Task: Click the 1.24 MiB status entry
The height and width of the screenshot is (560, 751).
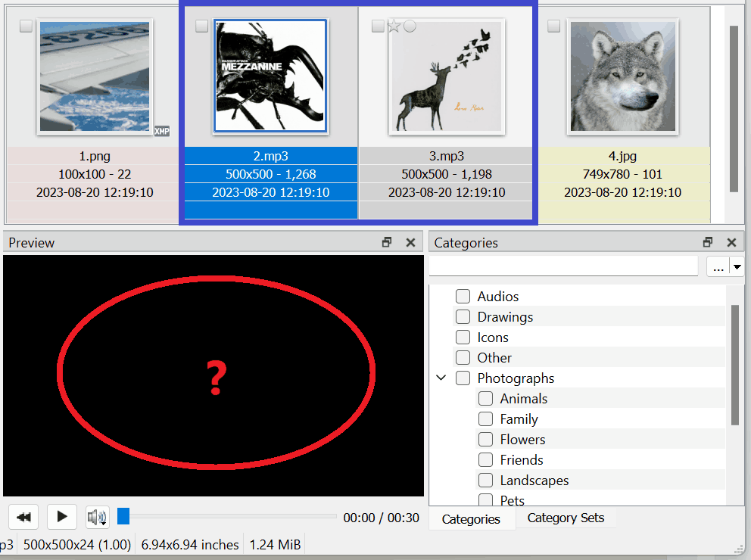Action: pos(275,545)
